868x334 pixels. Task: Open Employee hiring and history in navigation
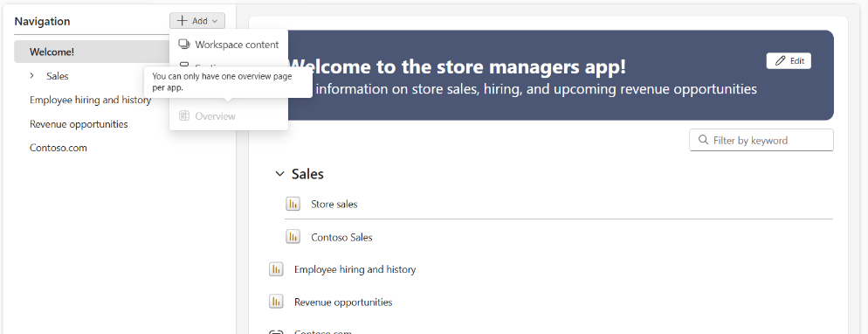(90, 100)
